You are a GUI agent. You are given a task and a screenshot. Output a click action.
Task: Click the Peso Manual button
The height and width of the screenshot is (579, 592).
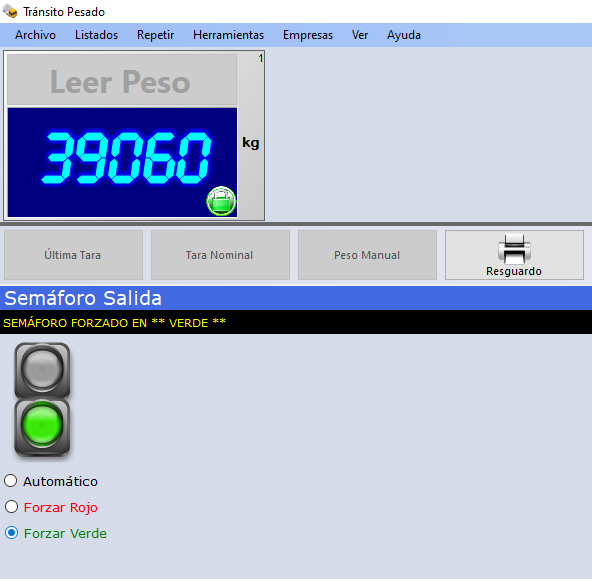coord(367,255)
